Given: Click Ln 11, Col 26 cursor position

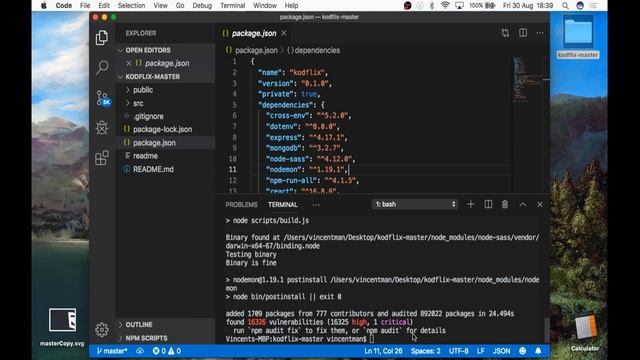Looking at the screenshot, I should [x=383, y=351].
